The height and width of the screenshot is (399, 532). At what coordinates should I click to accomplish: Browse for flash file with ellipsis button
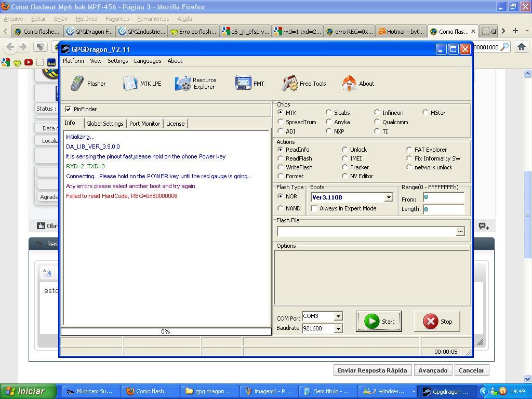coord(460,231)
